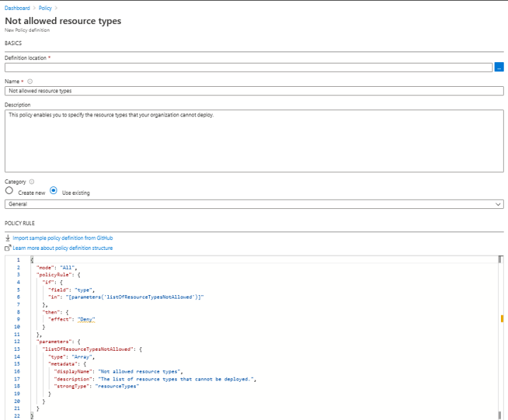Image resolution: width=508 pixels, height=420 pixels.
Task: Navigate to Policy in the breadcrumb
Action: point(45,8)
